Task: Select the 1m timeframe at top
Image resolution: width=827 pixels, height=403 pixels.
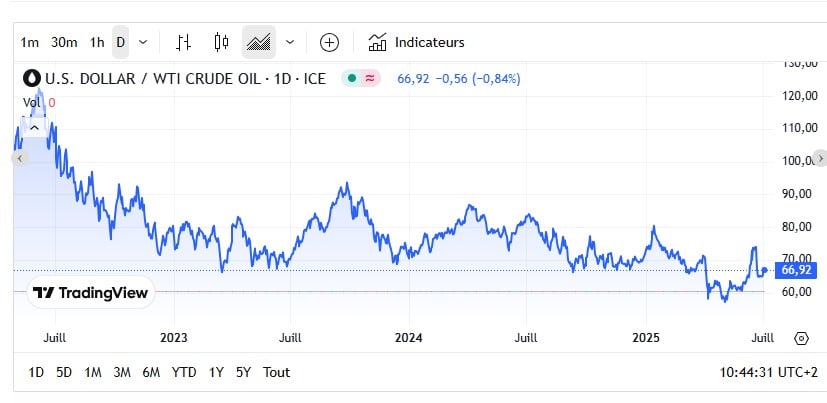Action: tap(30, 42)
